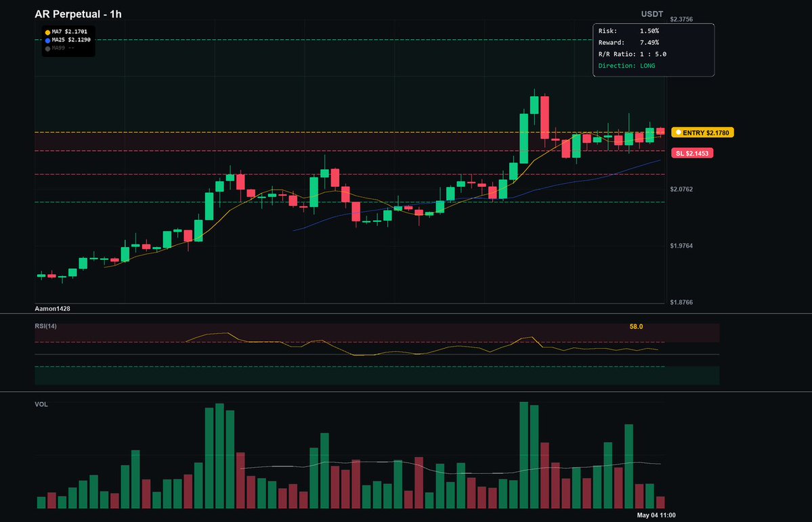Click the Reward 7.49% line

(628, 43)
